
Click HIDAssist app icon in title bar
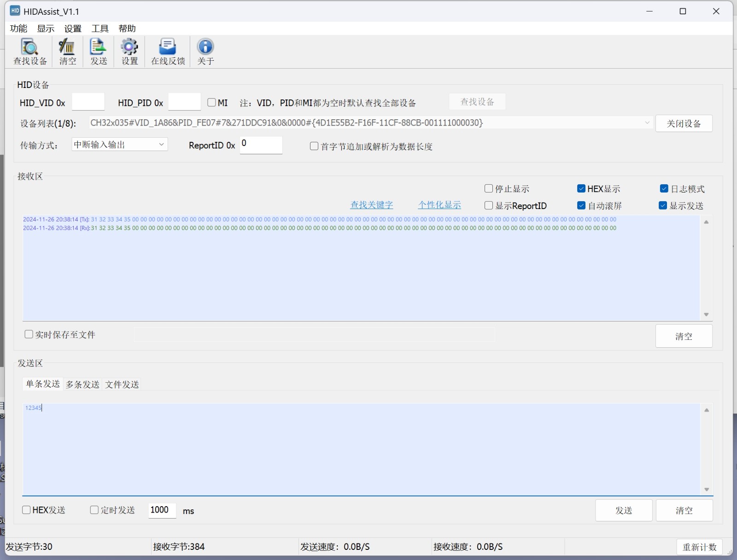click(x=15, y=11)
